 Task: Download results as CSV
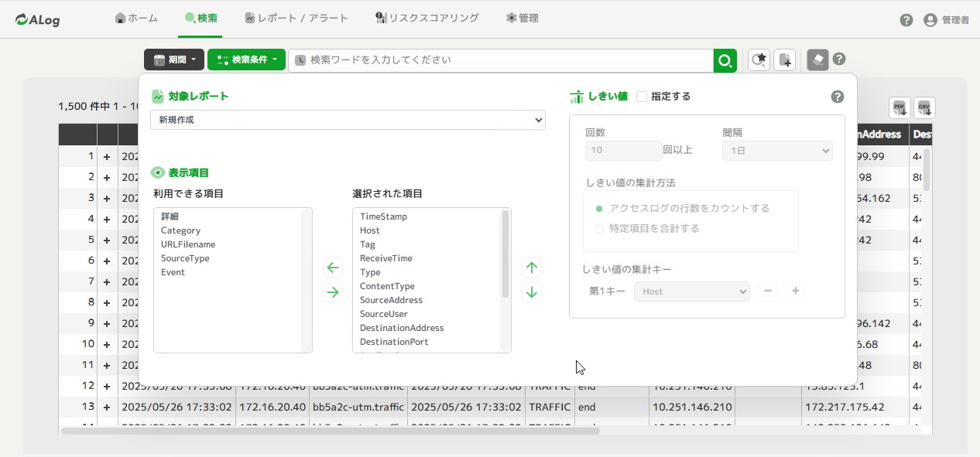(924, 107)
